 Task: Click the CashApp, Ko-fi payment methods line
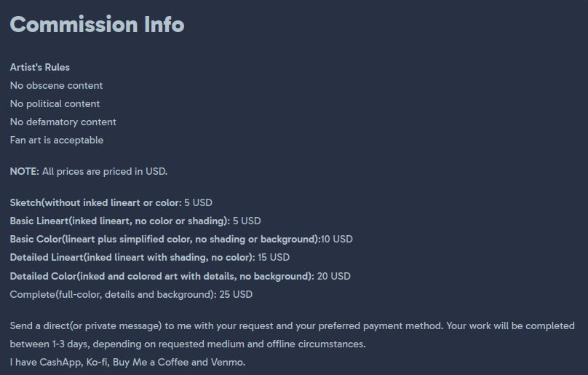[127, 362]
